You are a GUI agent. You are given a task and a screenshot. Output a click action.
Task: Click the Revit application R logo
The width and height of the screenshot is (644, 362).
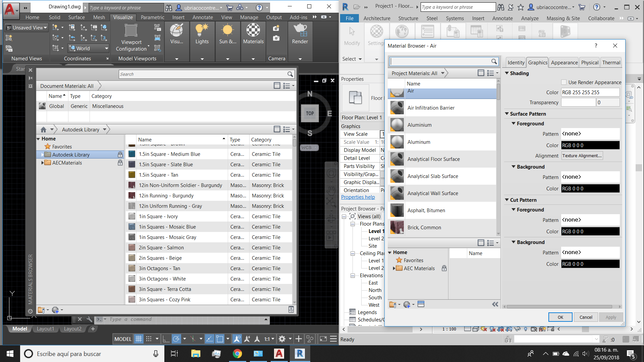pos(345,7)
